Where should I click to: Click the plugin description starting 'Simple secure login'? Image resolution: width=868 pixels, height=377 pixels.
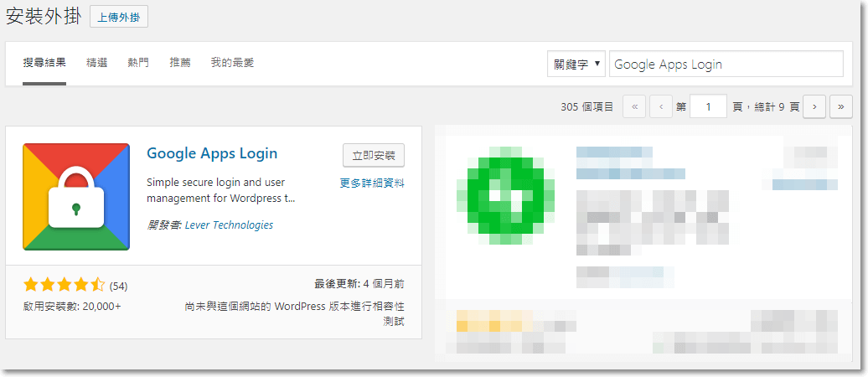click(221, 190)
